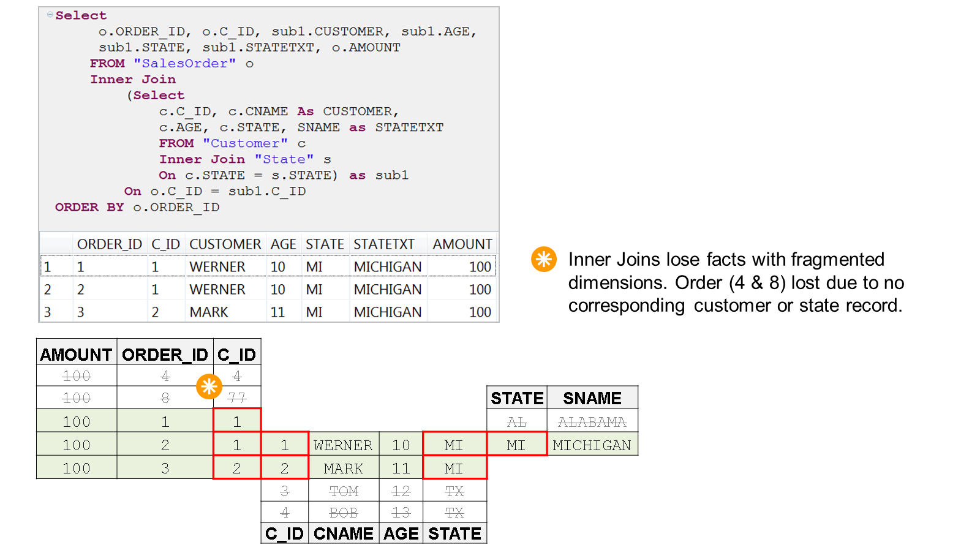Select the CNAME header of the customer table
The width and height of the screenshot is (980, 550).
[x=343, y=533]
